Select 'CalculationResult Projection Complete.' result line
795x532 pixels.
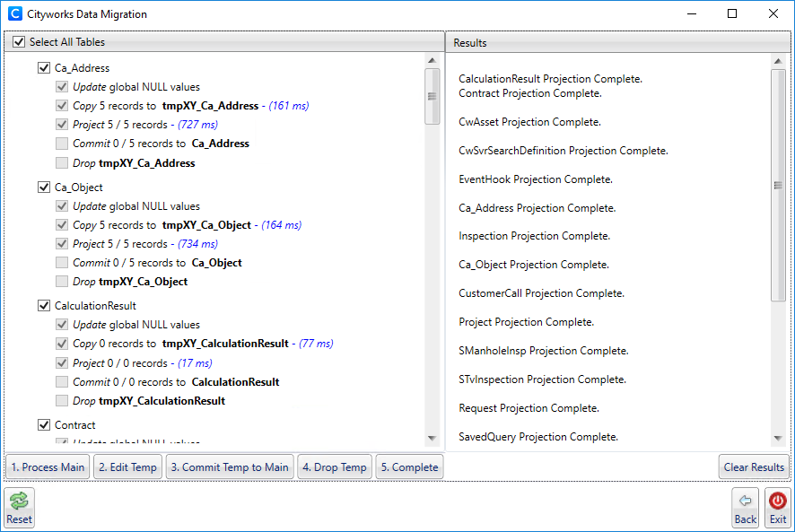click(x=551, y=79)
